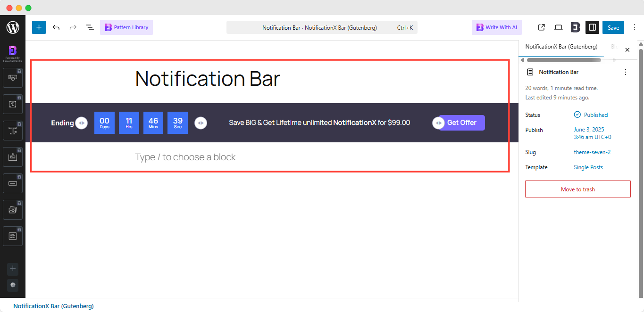Open the Essential Blocks settings icon

(x=575, y=27)
